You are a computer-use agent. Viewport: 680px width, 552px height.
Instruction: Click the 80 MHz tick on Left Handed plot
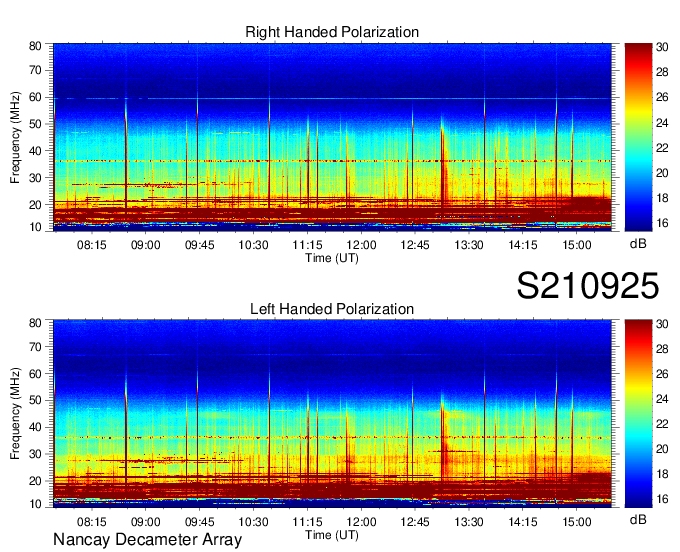point(35,323)
